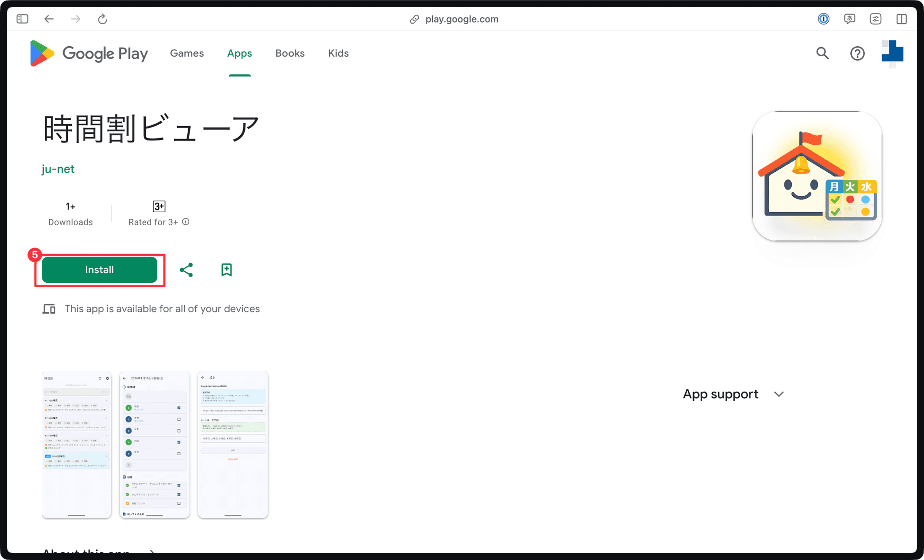Open the 1Password extension
This screenshot has height=560, width=924.
coord(823,19)
